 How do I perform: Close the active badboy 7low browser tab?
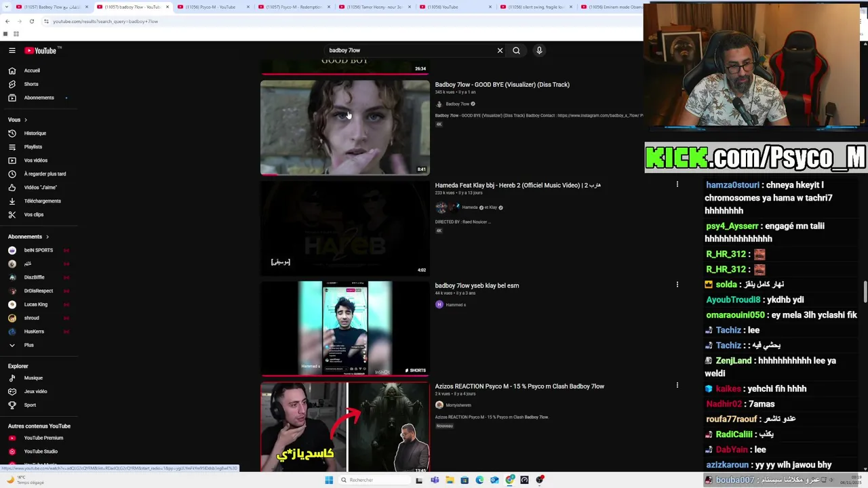pyautogui.click(x=167, y=7)
